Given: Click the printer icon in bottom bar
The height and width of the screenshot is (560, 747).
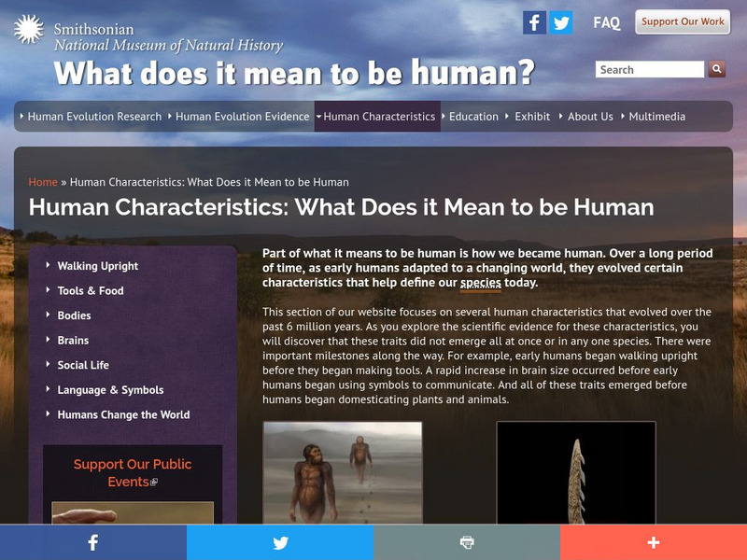Looking at the screenshot, I should pos(467,542).
